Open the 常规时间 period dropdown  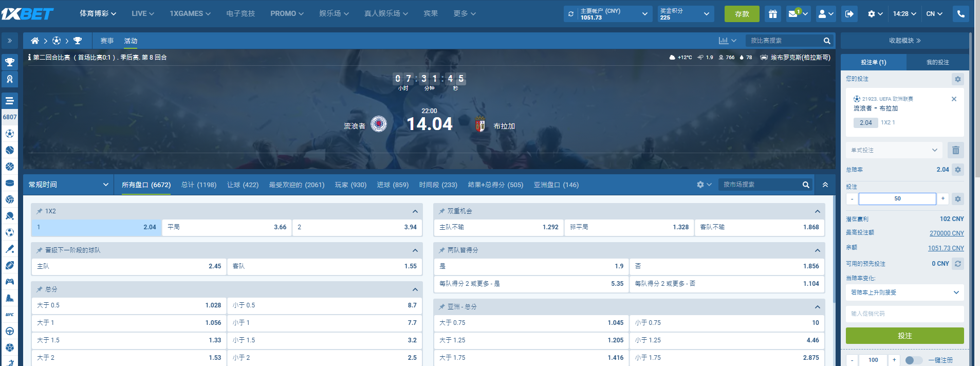(68, 185)
